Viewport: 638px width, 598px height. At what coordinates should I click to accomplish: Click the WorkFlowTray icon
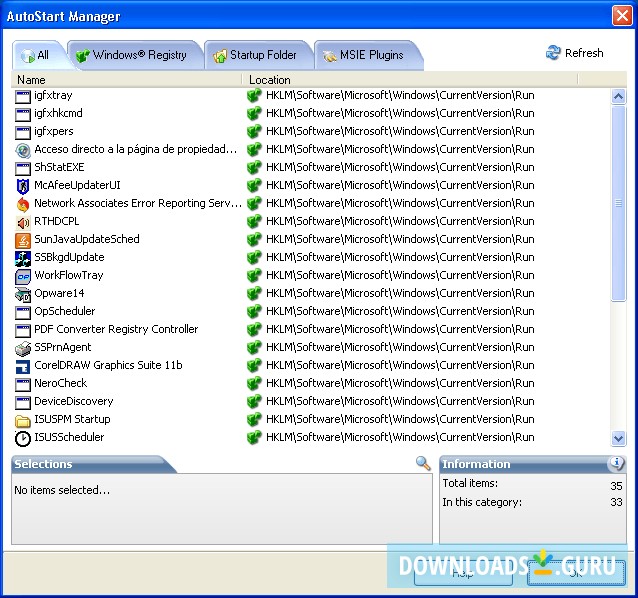[23, 276]
